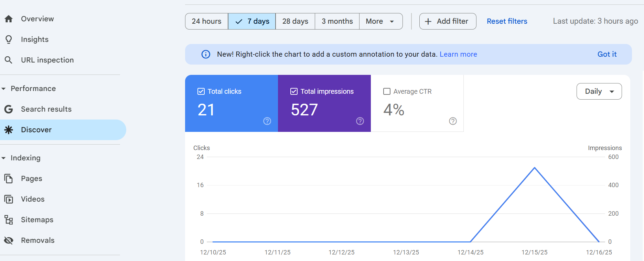Open the Daily granularity dropdown
The image size is (644, 261).
(x=599, y=91)
